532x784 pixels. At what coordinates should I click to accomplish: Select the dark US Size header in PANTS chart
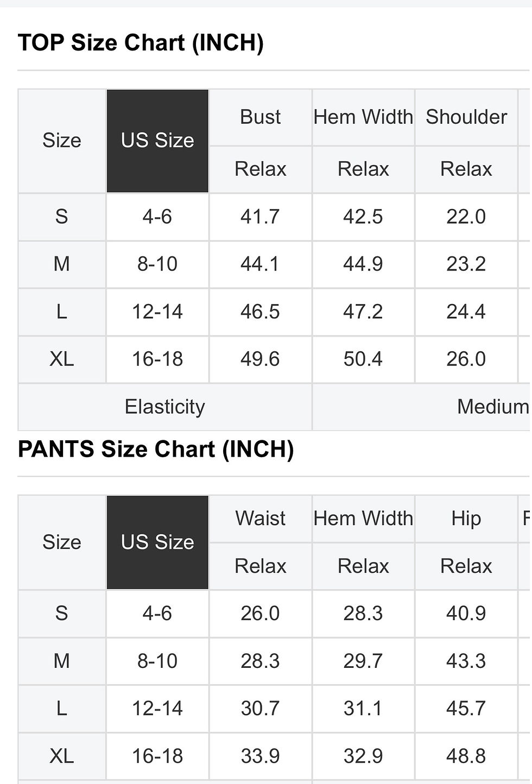coord(157,542)
